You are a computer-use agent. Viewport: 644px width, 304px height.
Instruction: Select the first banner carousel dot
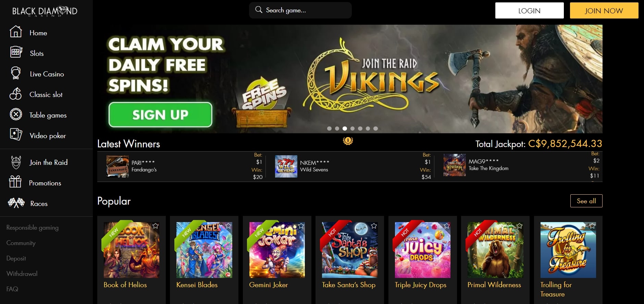point(329,129)
